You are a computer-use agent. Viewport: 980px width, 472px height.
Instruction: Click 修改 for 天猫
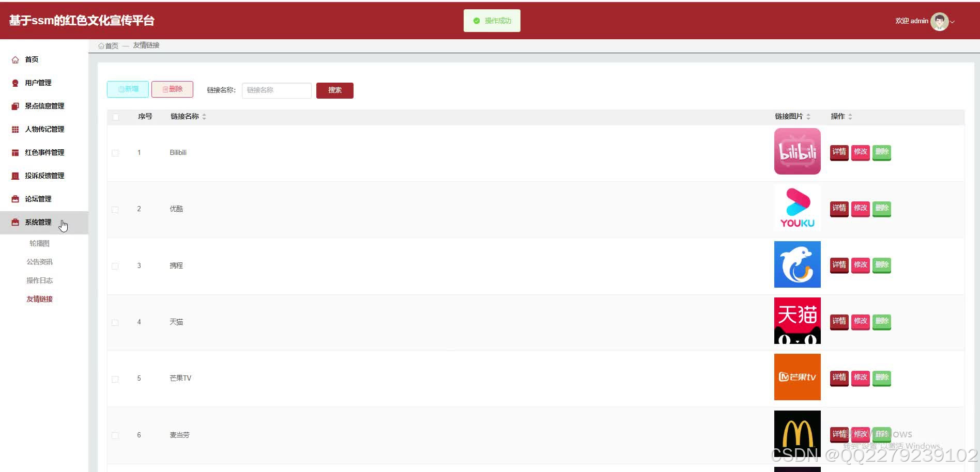[x=860, y=321]
